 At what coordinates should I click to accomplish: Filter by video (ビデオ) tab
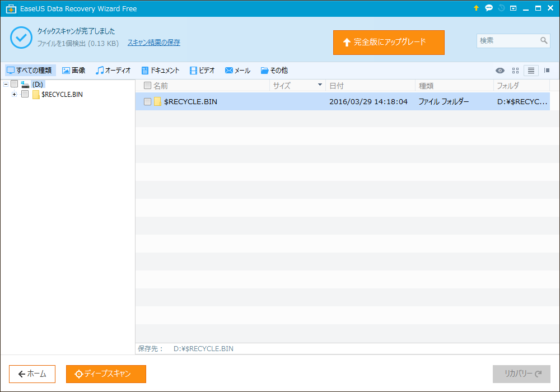tap(202, 71)
